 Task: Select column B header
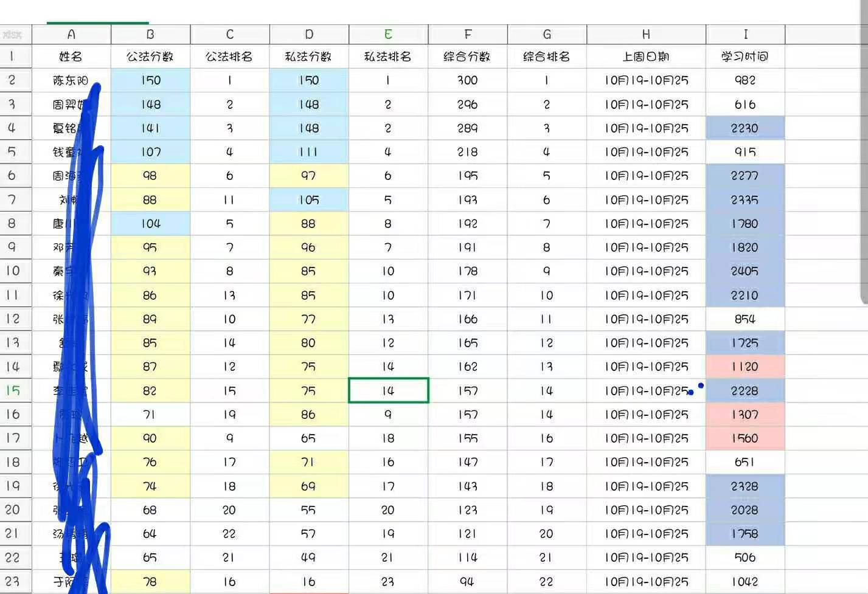(x=151, y=35)
